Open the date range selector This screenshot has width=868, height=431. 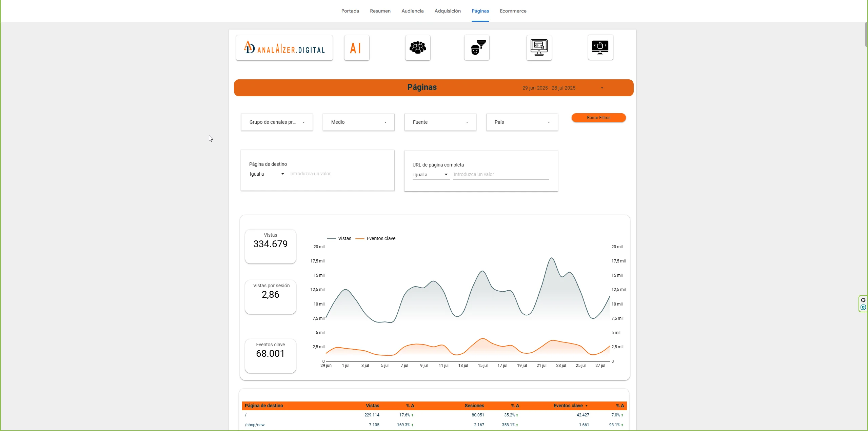(562, 88)
